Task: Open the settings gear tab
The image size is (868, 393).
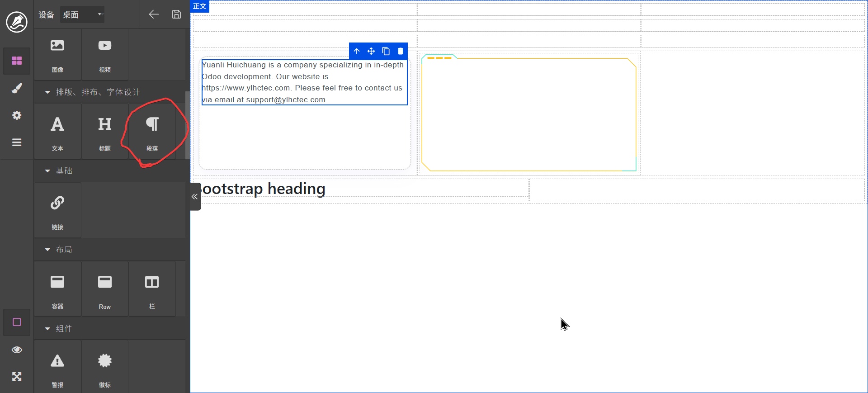Action: pyautogui.click(x=17, y=115)
